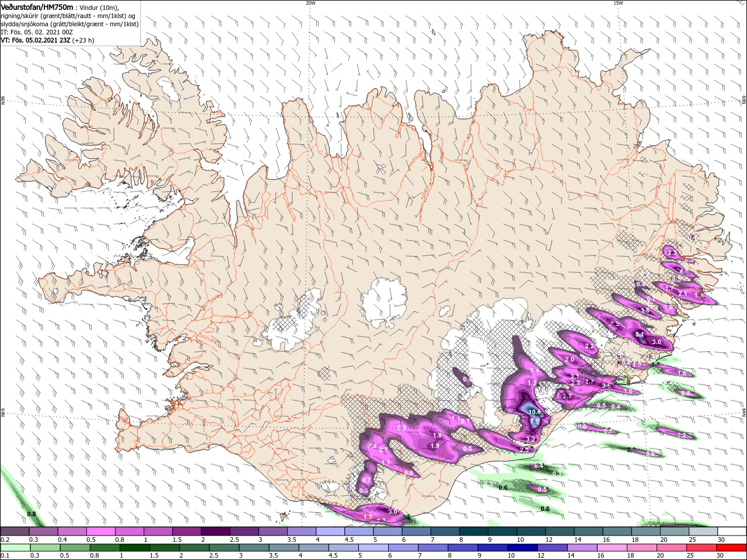Select the 3.2 value near the southeast coast
Screen dimensions: 747x560
tap(530, 439)
